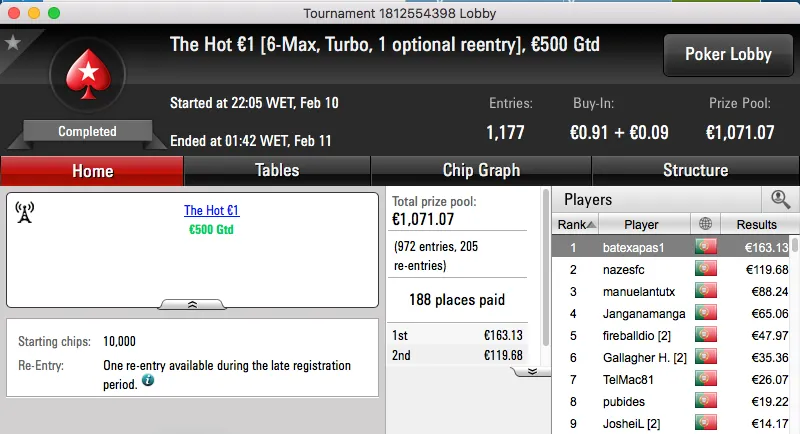Collapse the tournament info panel

(x=192, y=303)
